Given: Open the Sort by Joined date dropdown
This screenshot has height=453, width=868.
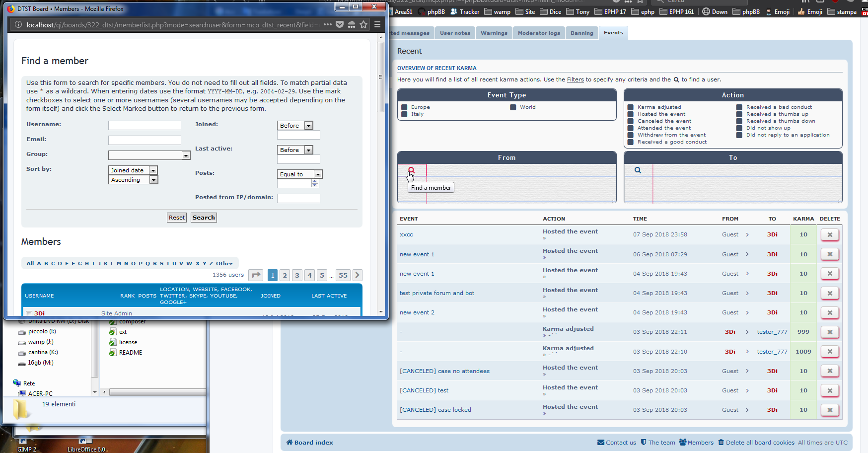Looking at the screenshot, I should (133, 170).
